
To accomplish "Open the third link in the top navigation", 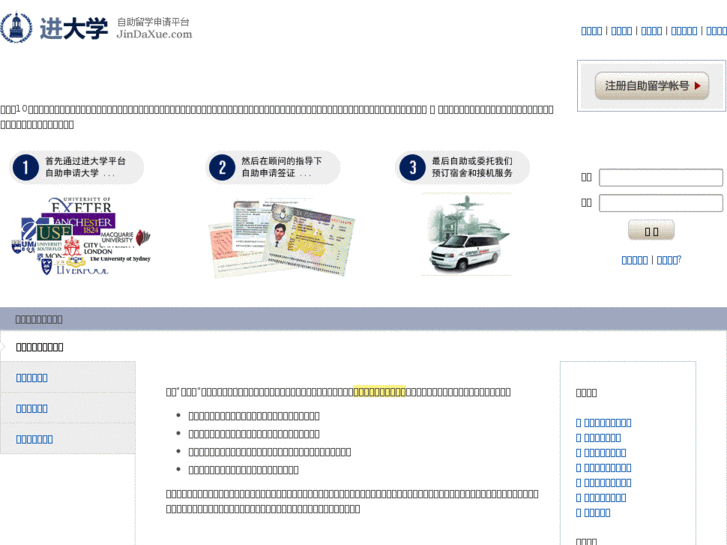I will [x=651, y=31].
